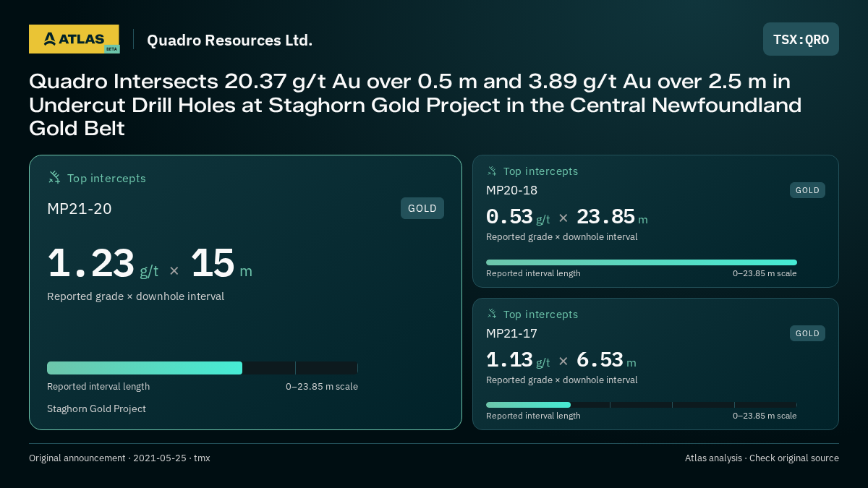The image size is (868, 488).
Task: Click the MP21-17 interval length bar
Action: [x=642, y=405]
